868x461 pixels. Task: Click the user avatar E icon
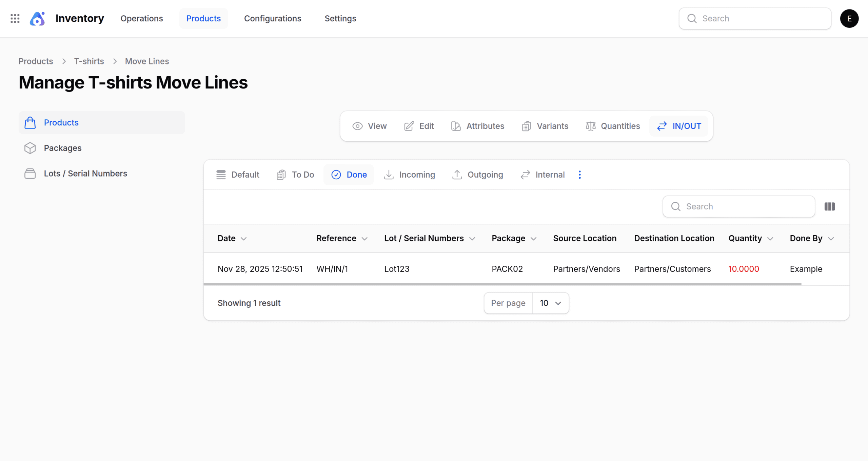point(849,18)
